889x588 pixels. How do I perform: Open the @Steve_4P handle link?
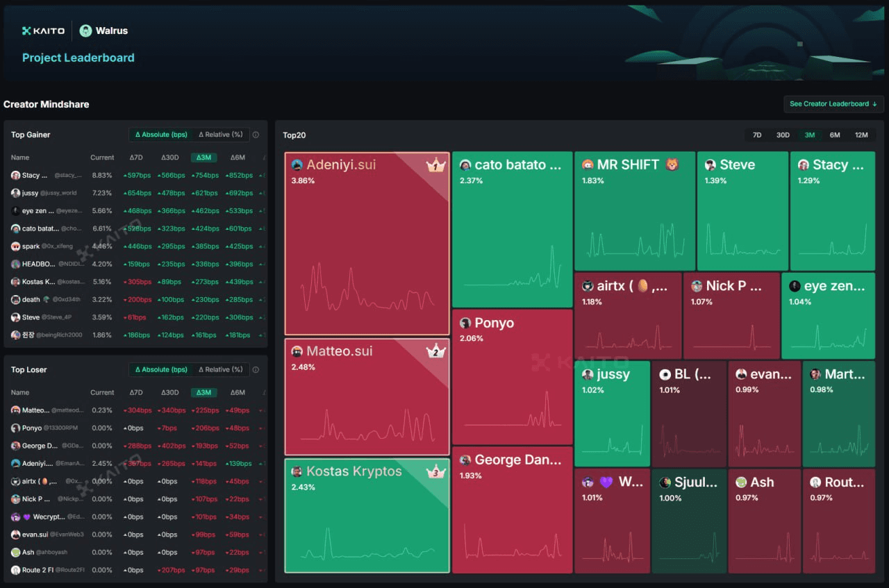(58, 317)
